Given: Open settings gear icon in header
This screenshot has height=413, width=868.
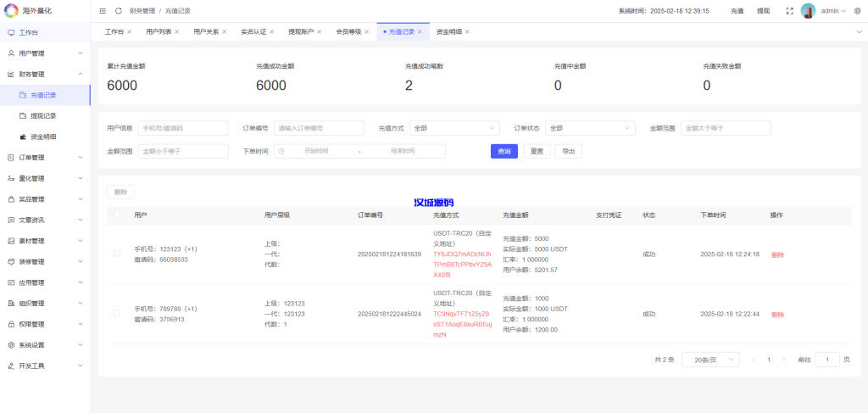Looking at the screenshot, I should (x=858, y=11).
